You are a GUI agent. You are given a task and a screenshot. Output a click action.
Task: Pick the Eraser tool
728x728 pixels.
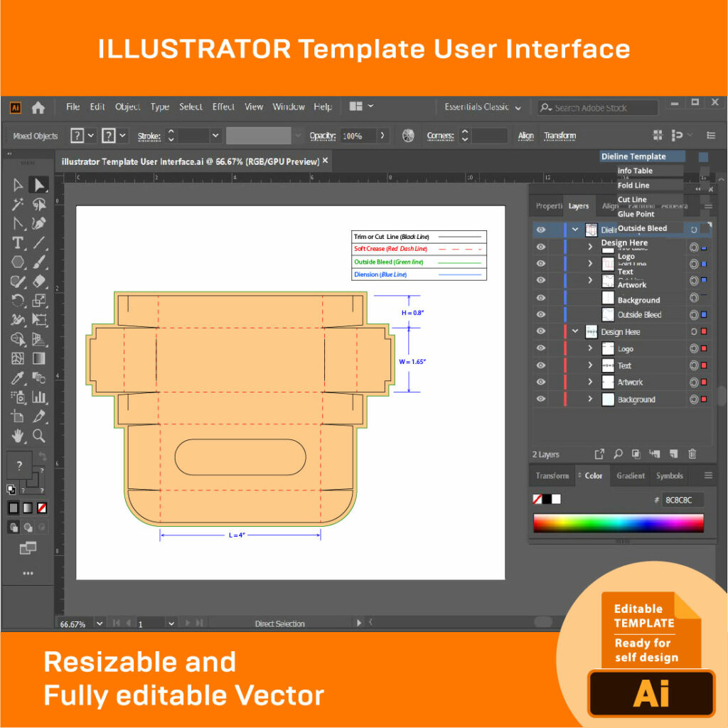[x=38, y=281]
